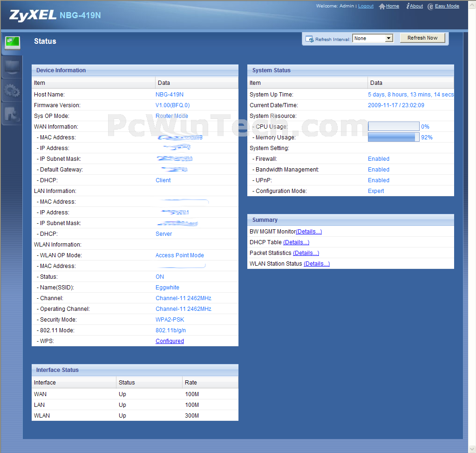Click the Easy Mode e icon
The width and height of the screenshot is (476, 453).
(x=430, y=7)
